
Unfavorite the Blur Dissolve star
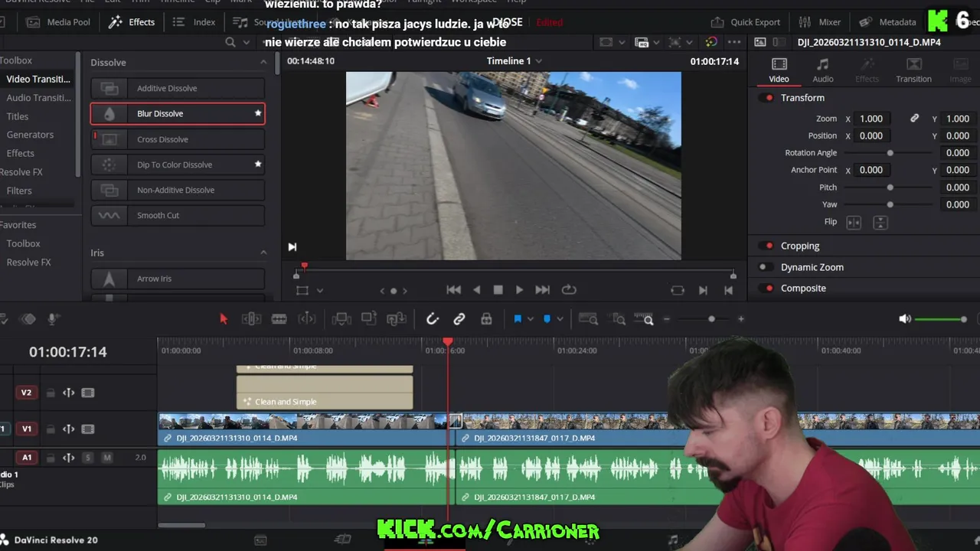coord(258,113)
